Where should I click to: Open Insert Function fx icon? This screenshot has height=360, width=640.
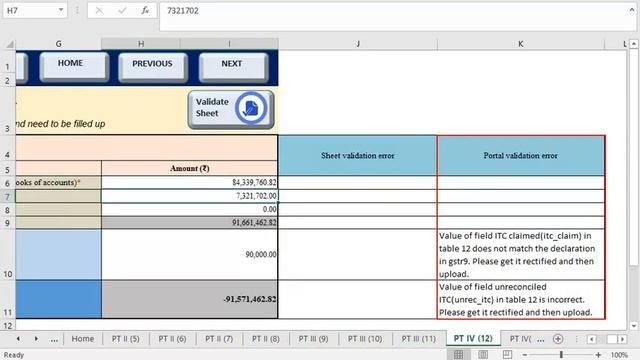coord(145,11)
